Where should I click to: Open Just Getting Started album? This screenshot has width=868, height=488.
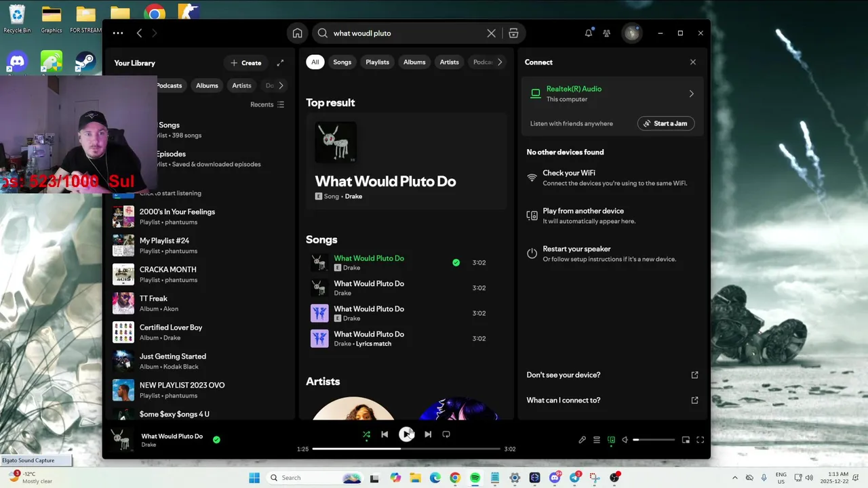tap(201, 361)
